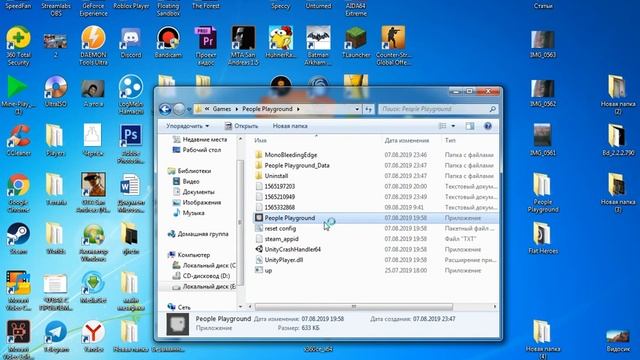Open the 360 Total Security desktop icon
Viewport: 640px width, 360px height.
click(x=18, y=46)
